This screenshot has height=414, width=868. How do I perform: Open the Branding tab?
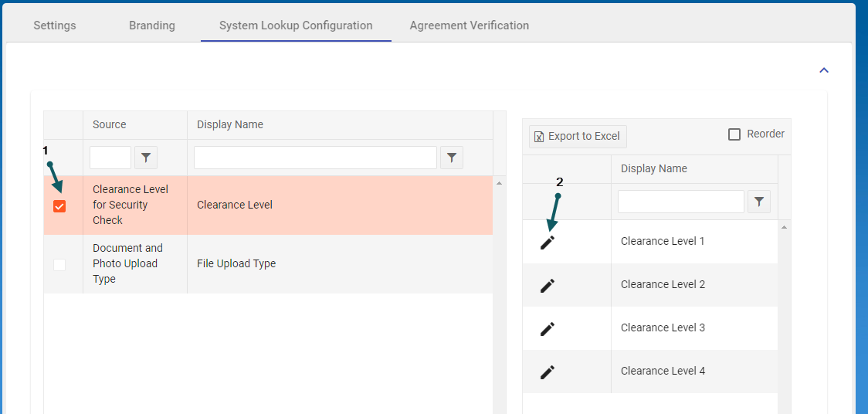point(152,25)
